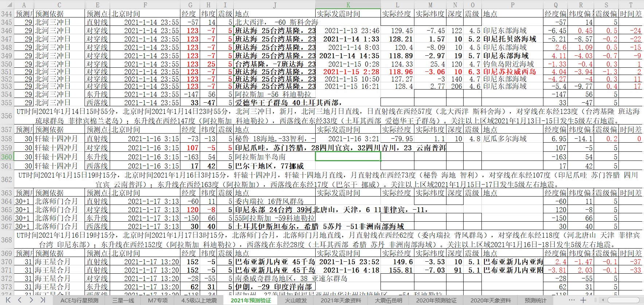Open the 三星一线 sheet tab
Viewport: 644px width, 305px height.
pyautogui.click(x=123, y=300)
